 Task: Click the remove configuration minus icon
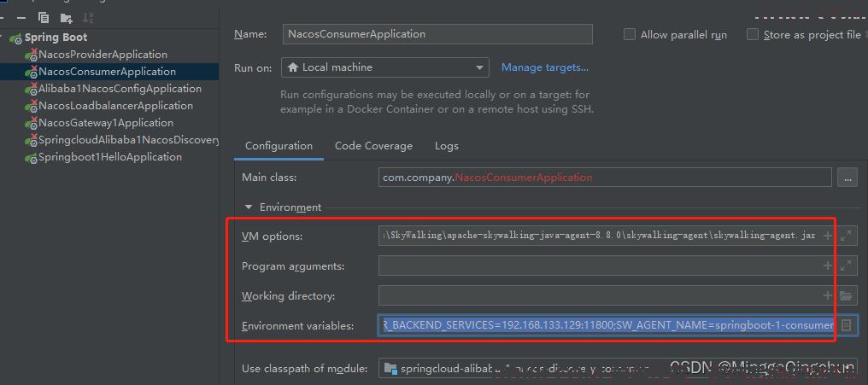pyautogui.click(x=21, y=18)
